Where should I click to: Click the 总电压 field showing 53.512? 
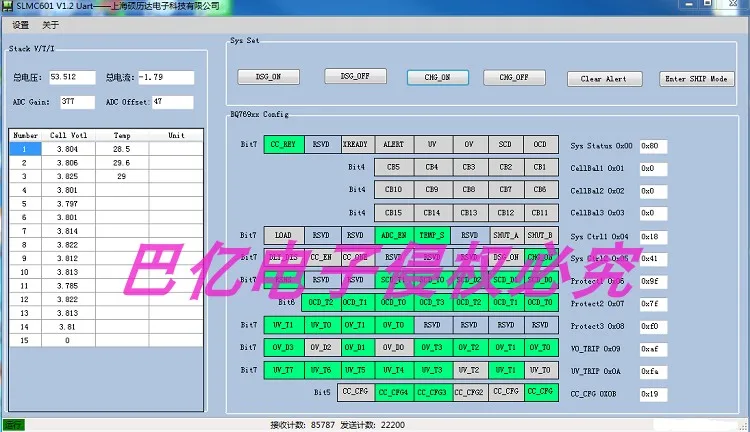point(72,78)
